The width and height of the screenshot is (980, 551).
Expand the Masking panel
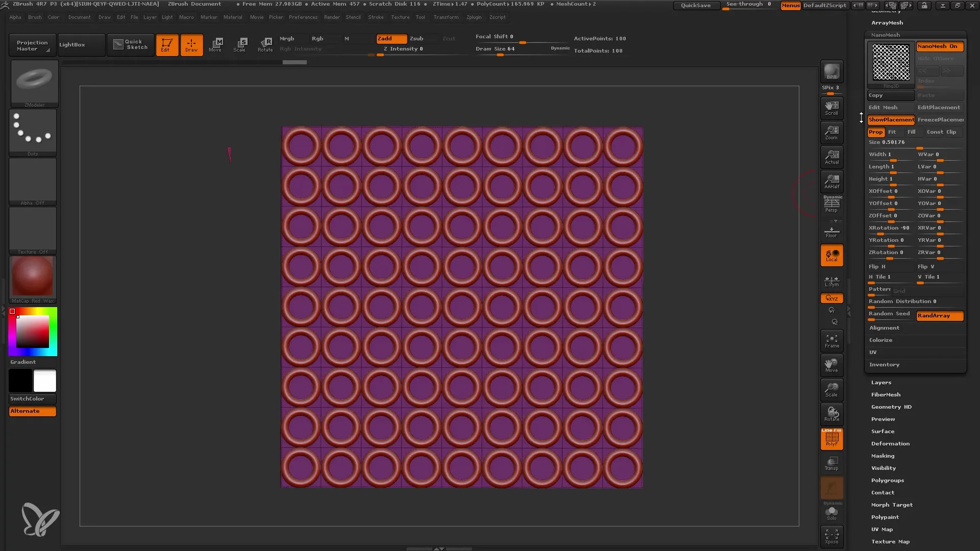pyautogui.click(x=881, y=456)
